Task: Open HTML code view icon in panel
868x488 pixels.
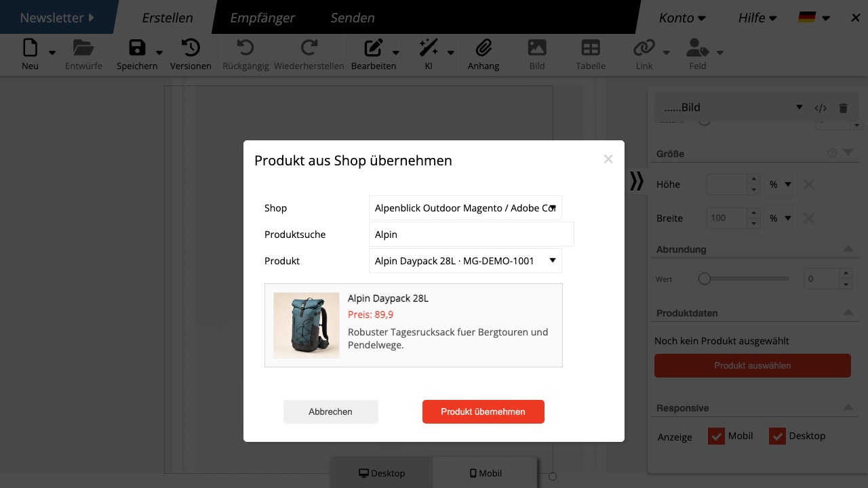Action: 821,108
